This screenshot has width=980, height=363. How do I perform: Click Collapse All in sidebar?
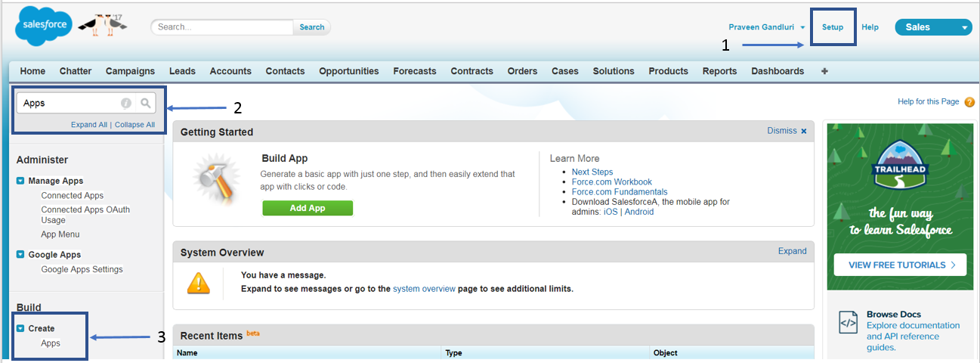134,125
